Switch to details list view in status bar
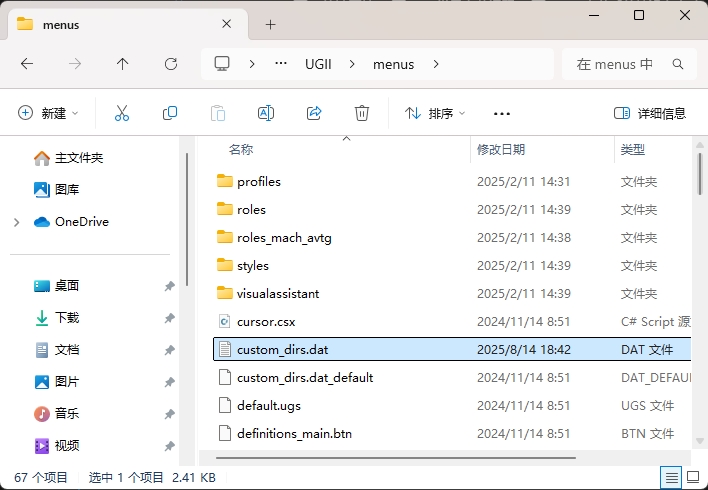This screenshot has height=490, width=708. (x=672, y=477)
